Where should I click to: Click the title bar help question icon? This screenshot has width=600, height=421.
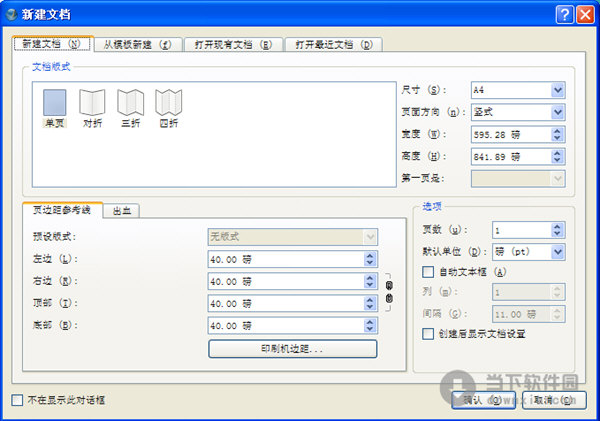(x=561, y=13)
